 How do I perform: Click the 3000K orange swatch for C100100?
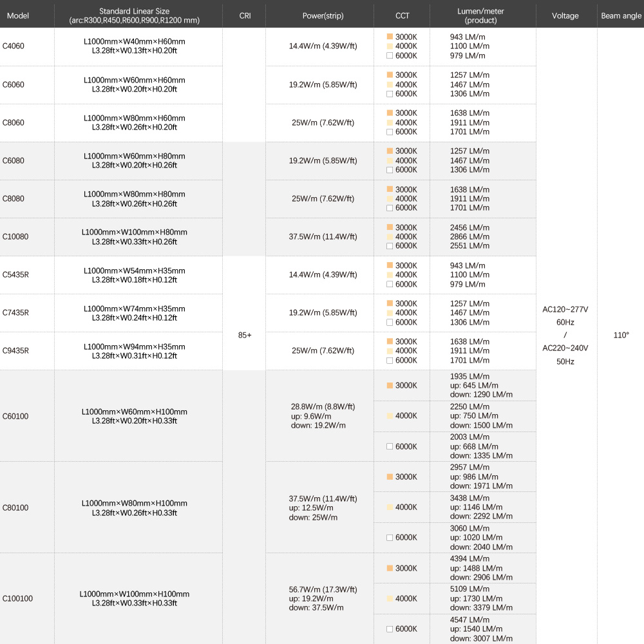pyautogui.click(x=390, y=569)
